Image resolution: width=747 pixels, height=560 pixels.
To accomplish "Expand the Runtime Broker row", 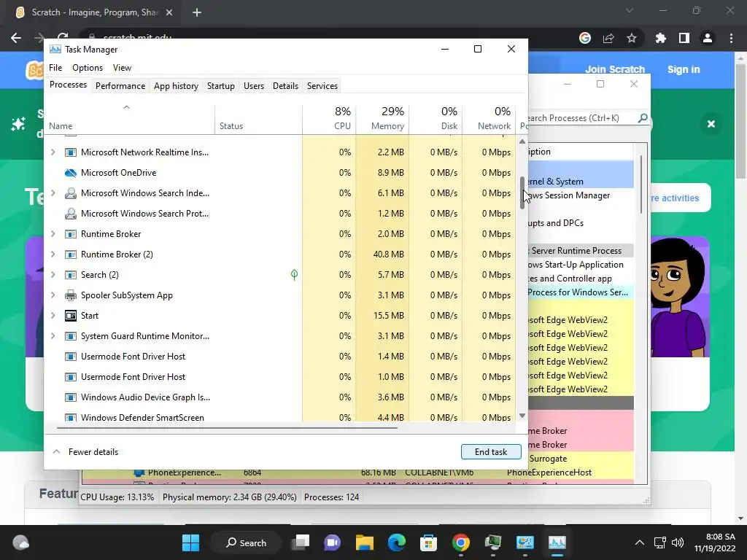I will coord(53,234).
